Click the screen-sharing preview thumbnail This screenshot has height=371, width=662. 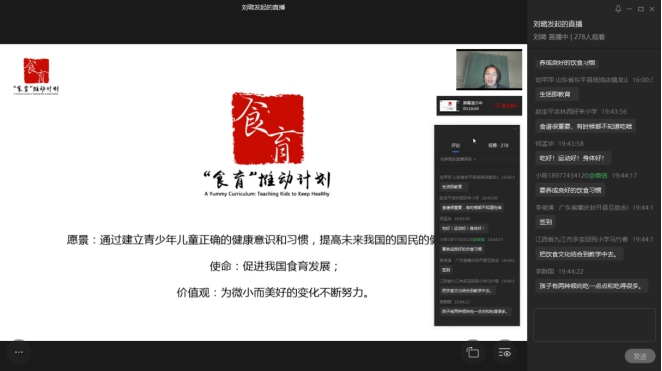449,106
